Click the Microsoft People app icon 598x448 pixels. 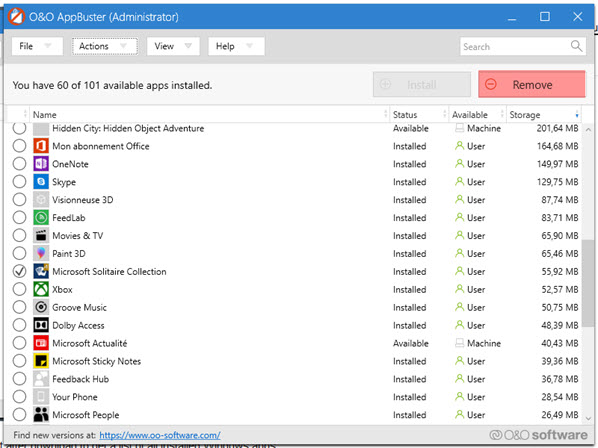[x=41, y=415]
